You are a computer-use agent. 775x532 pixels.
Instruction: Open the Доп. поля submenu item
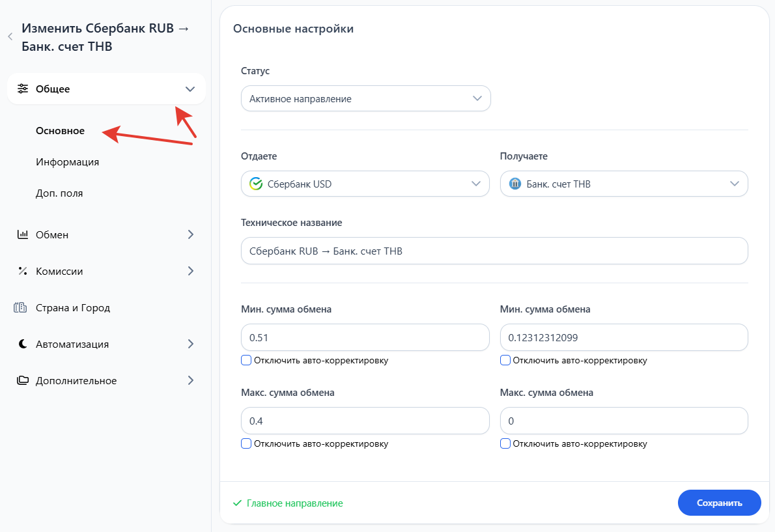[59, 193]
